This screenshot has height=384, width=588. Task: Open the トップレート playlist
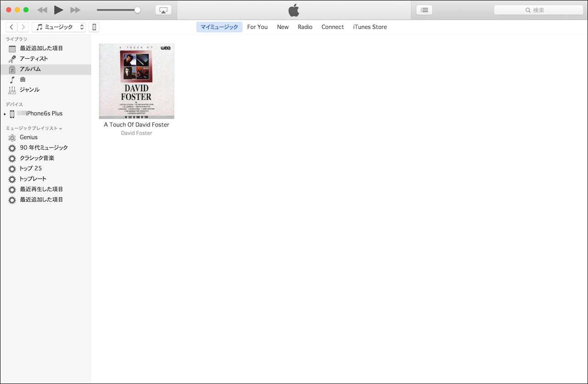(45, 179)
